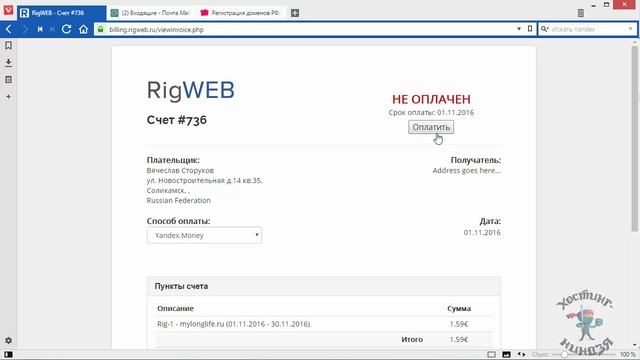
Task: Open search engine selector magnifier
Action: 544,29
